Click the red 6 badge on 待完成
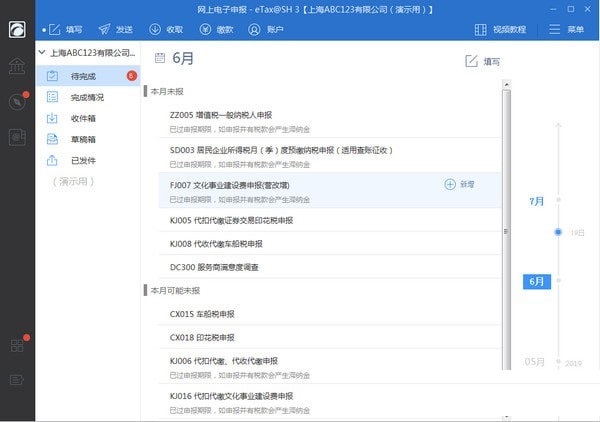 pos(132,76)
